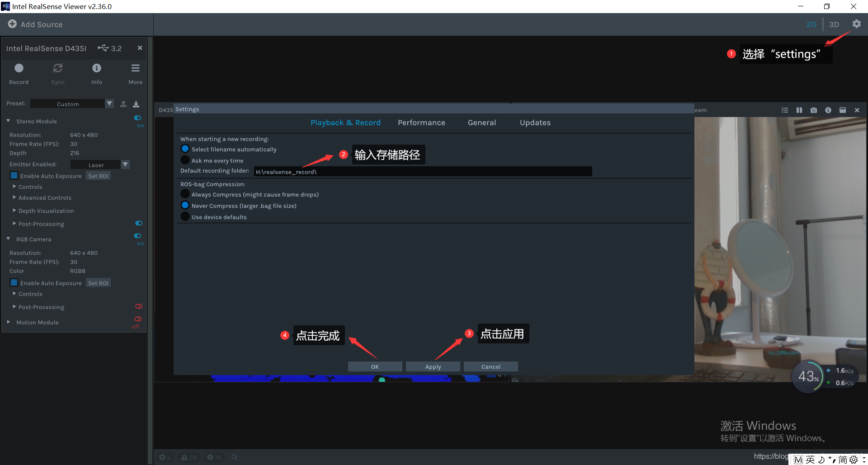Click the left panel vertical scrollbar
The width and height of the screenshot is (868, 465).
150,251
